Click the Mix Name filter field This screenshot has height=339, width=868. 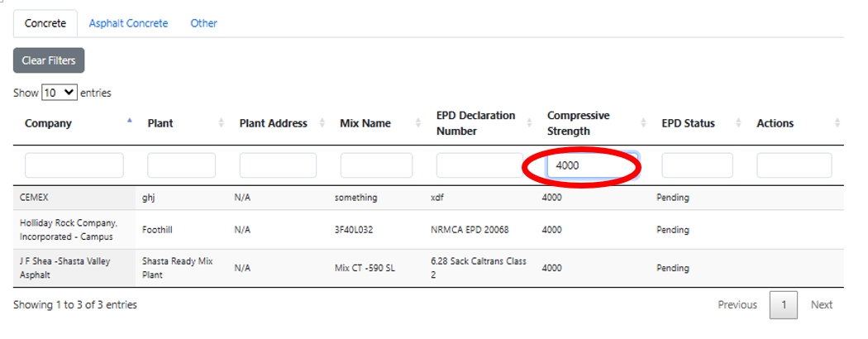(376, 165)
